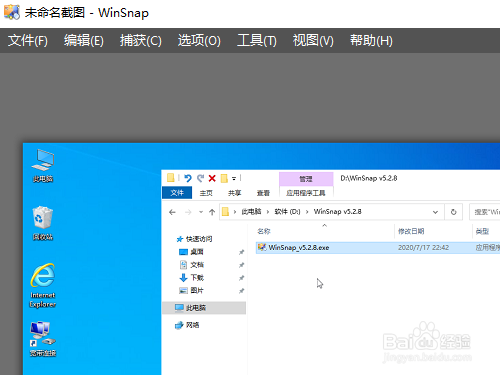Image resolution: width=500 pixels, height=375 pixels.
Task: Click the pin icon next to 文档
Action: [241, 265]
